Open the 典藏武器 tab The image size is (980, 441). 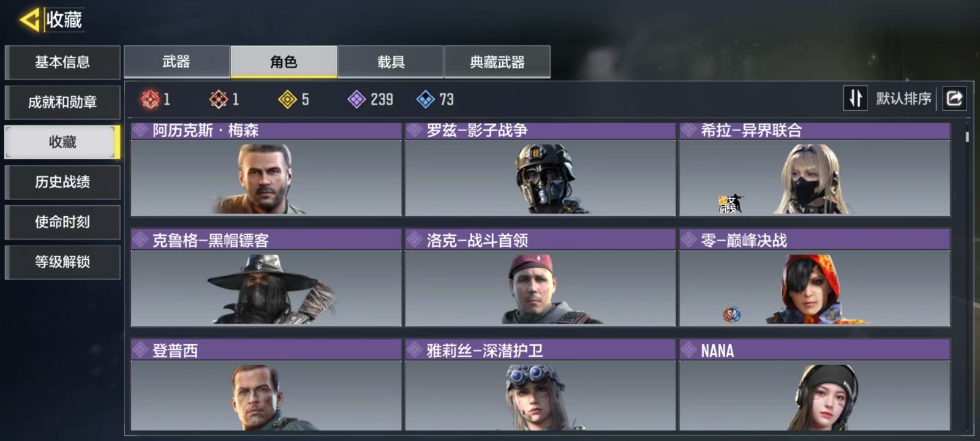pyautogui.click(x=497, y=62)
